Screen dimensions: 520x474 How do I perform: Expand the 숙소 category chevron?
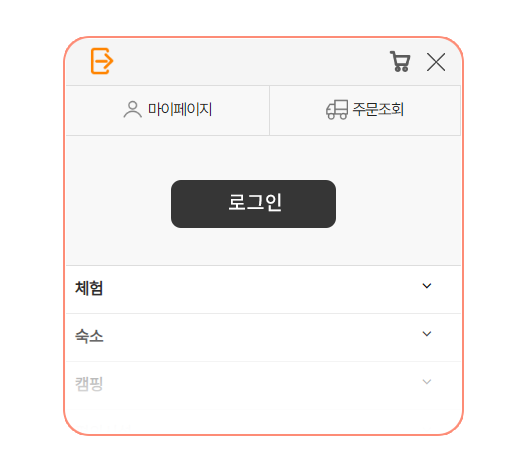[x=427, y=334]
